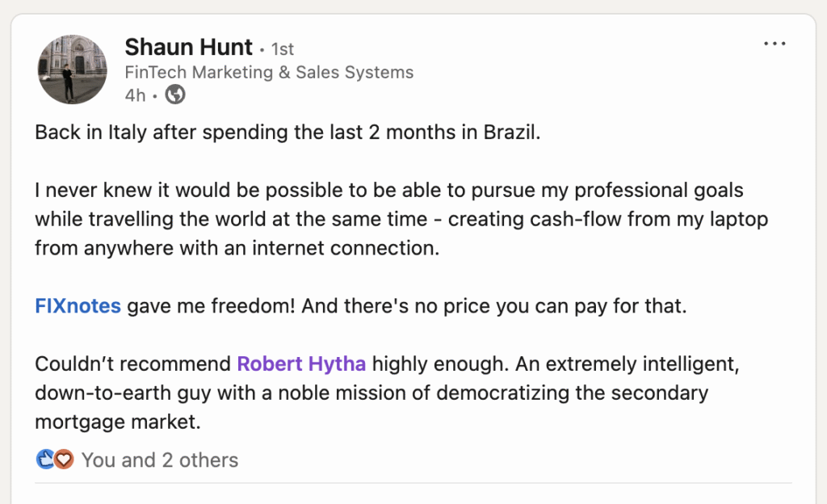827x504 pixels.
Task: Open the "You and 2 others" reactions list
Action: pos(160,460)
